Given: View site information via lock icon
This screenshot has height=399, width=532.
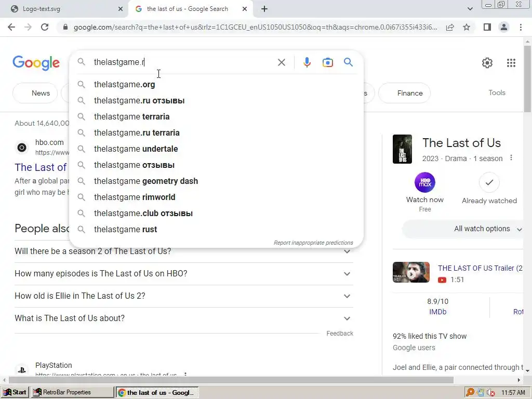Looking at the screenshot, I should [x=65, y=27].
